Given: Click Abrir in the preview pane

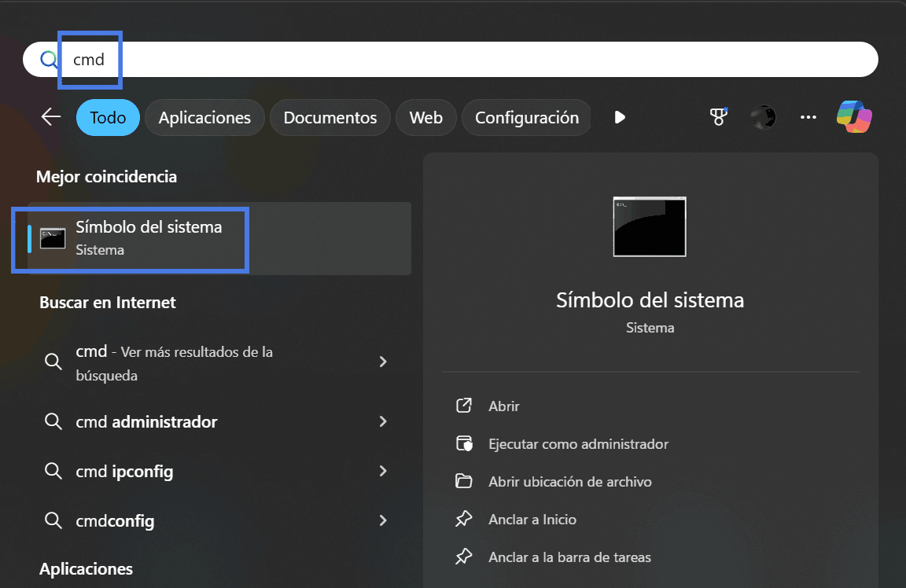Looking at the screenshot, I should click(x=504, y=406).
